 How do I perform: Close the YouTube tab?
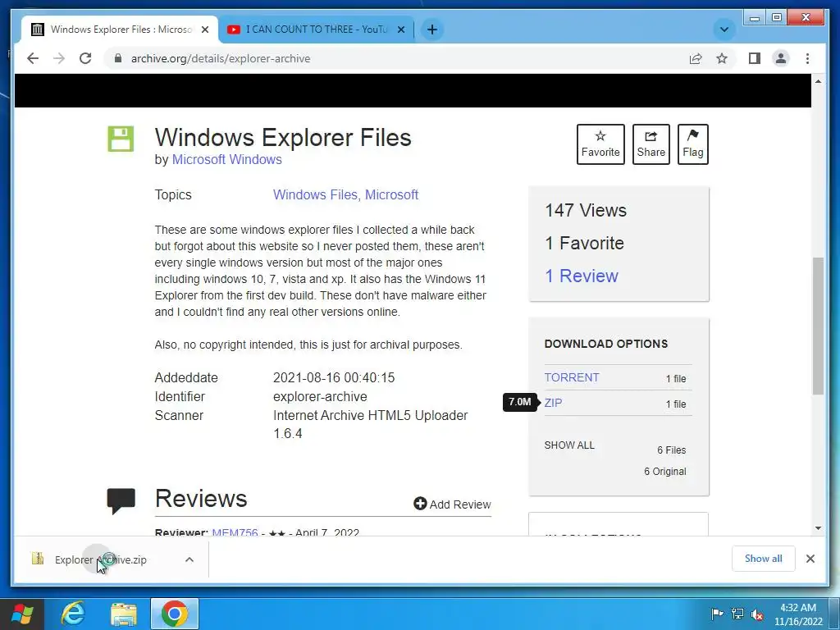coord(400,30)
